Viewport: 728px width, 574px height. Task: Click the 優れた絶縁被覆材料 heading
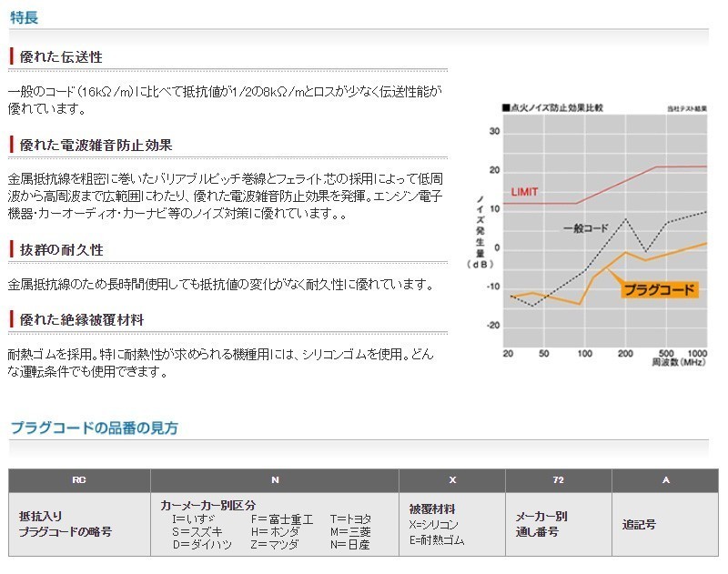point(82,319)
